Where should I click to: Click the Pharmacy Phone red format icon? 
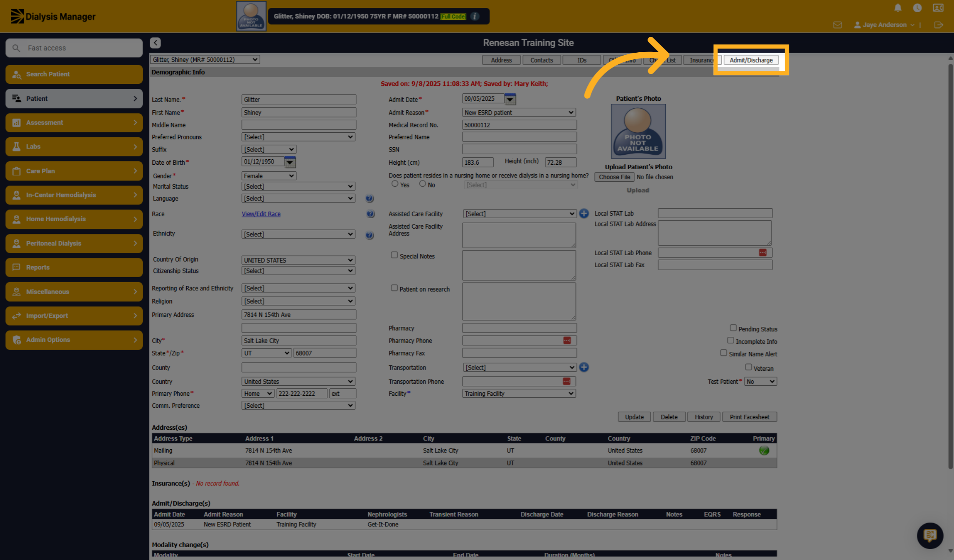[x=567, y=340]
